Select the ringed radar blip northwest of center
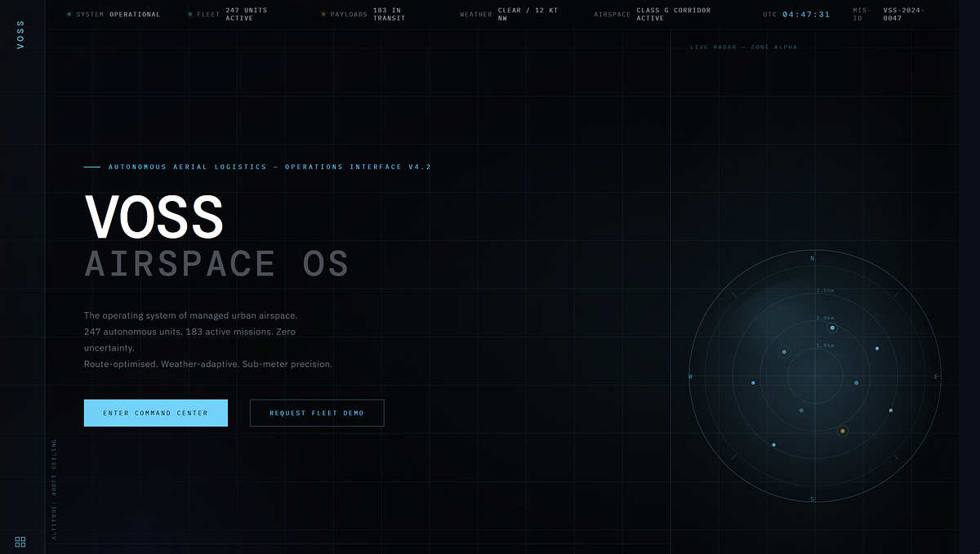Viewport: 980px width, 554px height. click(x=784, y=352)
